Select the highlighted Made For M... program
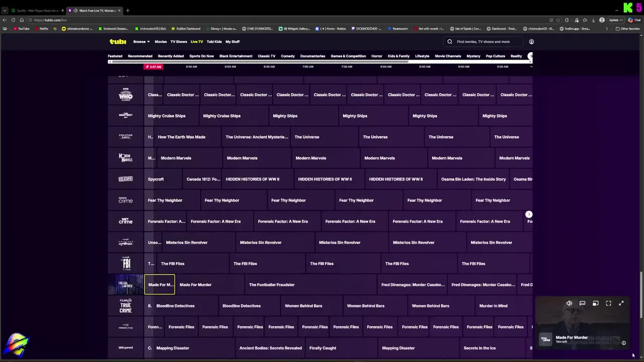Viewport: 644px width, 362px height. tap(159, 285)
